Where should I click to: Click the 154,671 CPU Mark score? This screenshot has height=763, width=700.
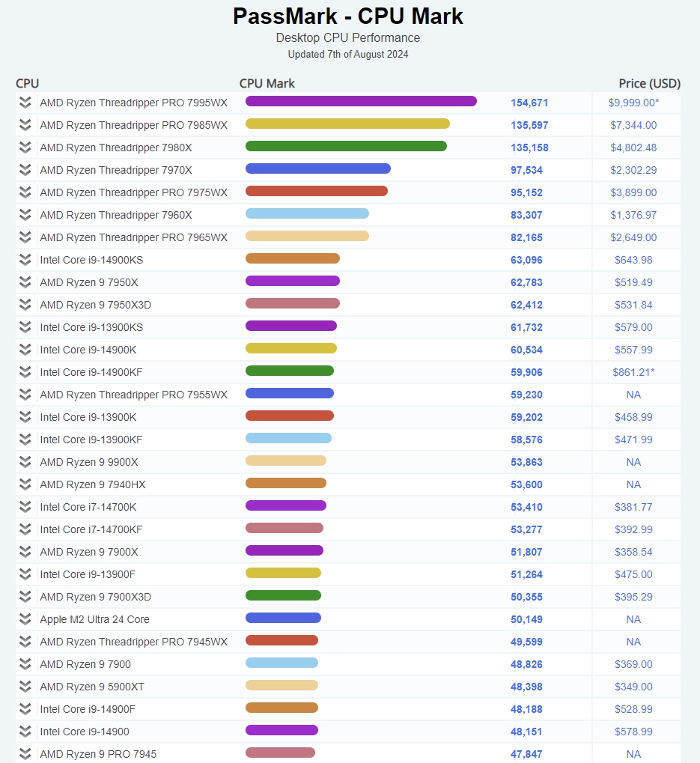pyautogui.click(x=529, y=103)
